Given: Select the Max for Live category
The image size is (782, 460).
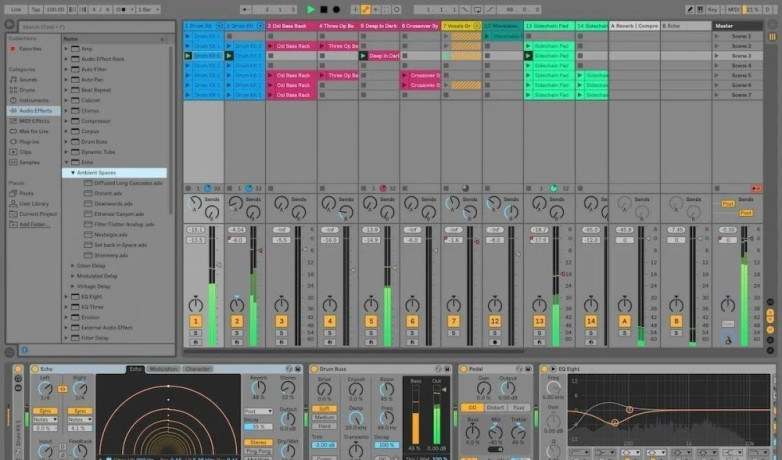Looking at the screenshot, I should [33, 131].
